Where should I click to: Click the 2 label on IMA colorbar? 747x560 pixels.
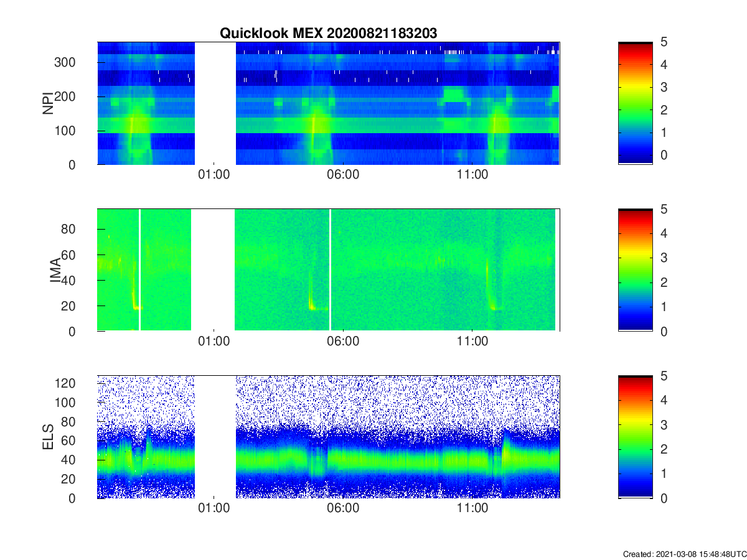click(664, 282)
